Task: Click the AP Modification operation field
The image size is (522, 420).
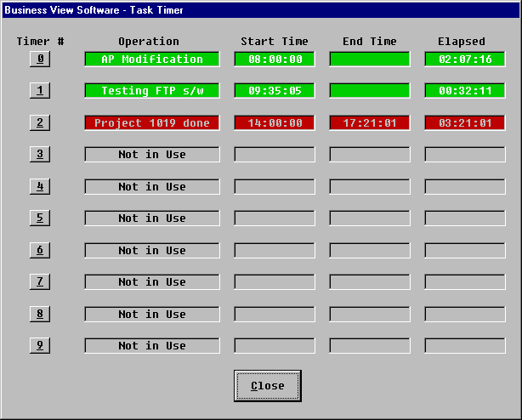Action: (152, 60)
